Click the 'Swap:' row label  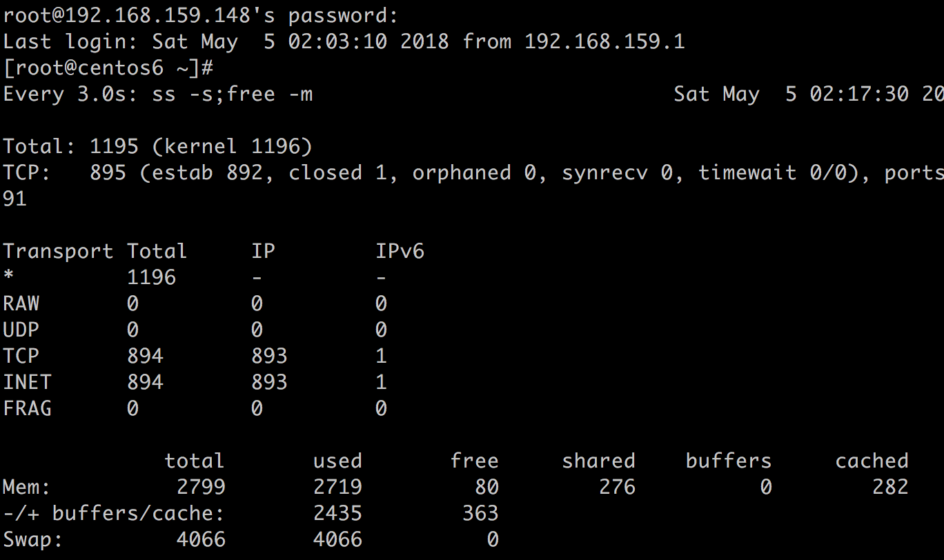pyautogui.click(x=32, y=539)
